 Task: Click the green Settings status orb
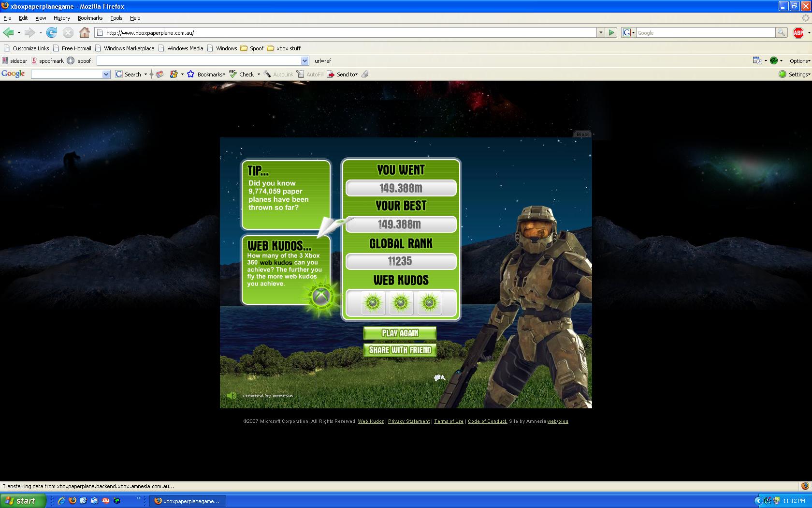tap(783, 74)
